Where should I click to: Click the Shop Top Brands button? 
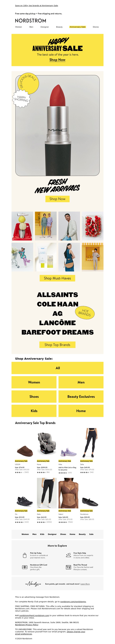click(x=57, y=345)
